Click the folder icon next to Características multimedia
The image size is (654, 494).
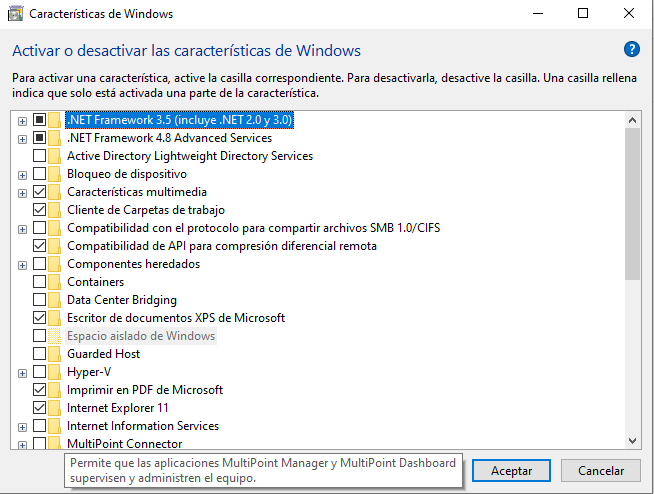(54, 192)
